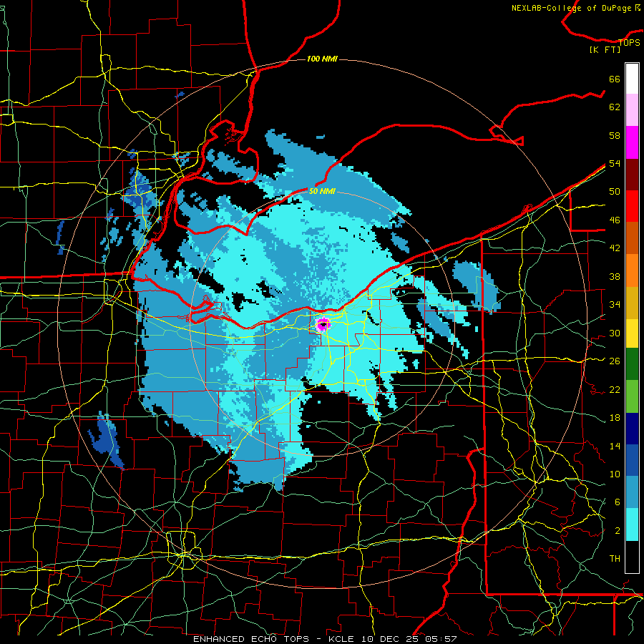
Task: Click the dark green 22-26 kft legend swatch
Action: (632, 364)
